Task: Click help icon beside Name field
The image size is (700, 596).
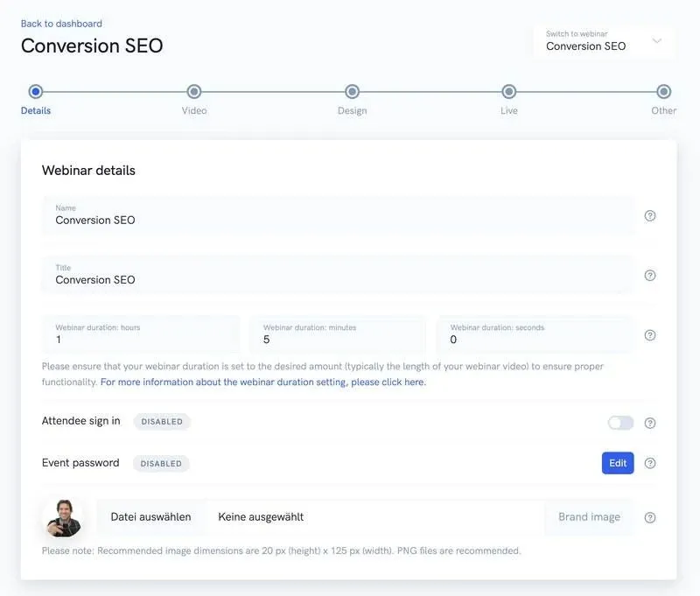Action: (650, 216)
